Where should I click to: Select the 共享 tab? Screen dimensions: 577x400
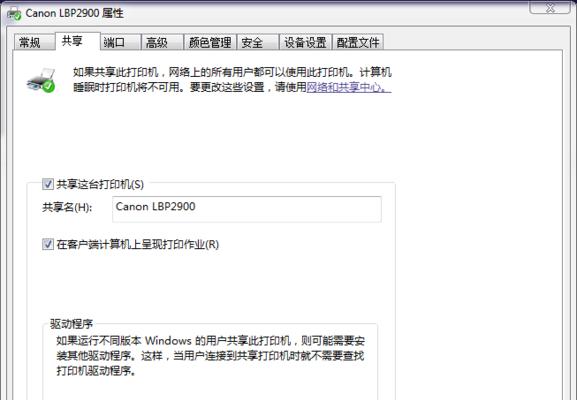[x=78, y=41]
